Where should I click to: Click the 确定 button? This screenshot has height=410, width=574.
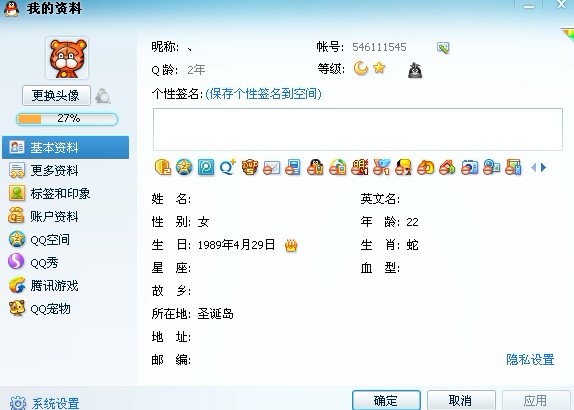[386, 400]
